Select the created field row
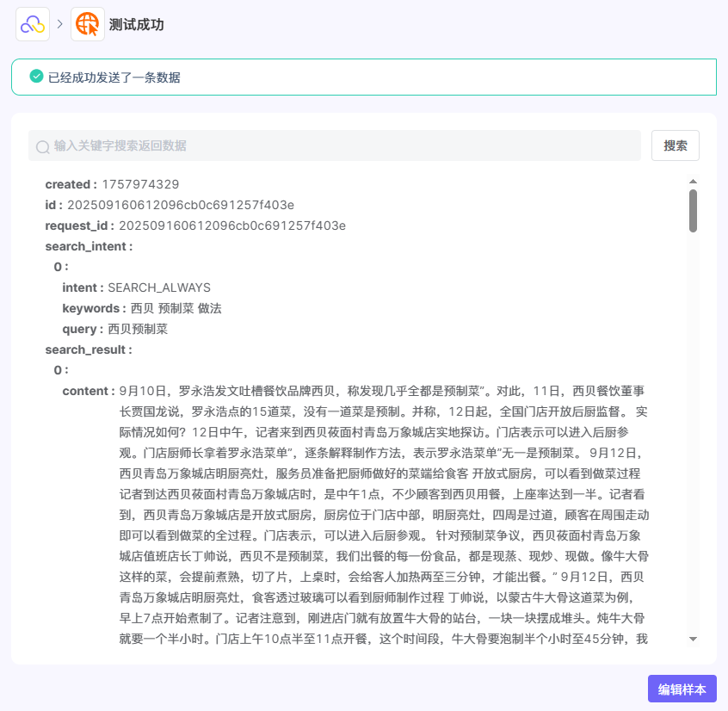Viewport: 728px width, 711px height. click(x=112, y=184)
